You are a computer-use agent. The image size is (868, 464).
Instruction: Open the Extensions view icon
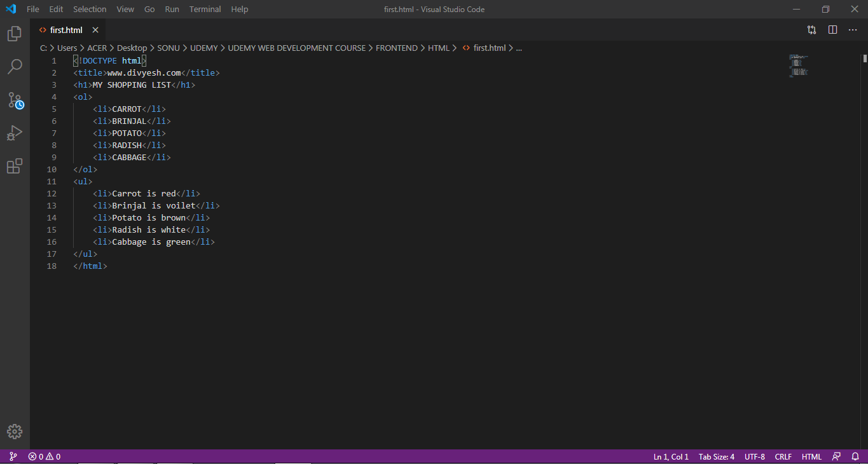coord(14,166)
